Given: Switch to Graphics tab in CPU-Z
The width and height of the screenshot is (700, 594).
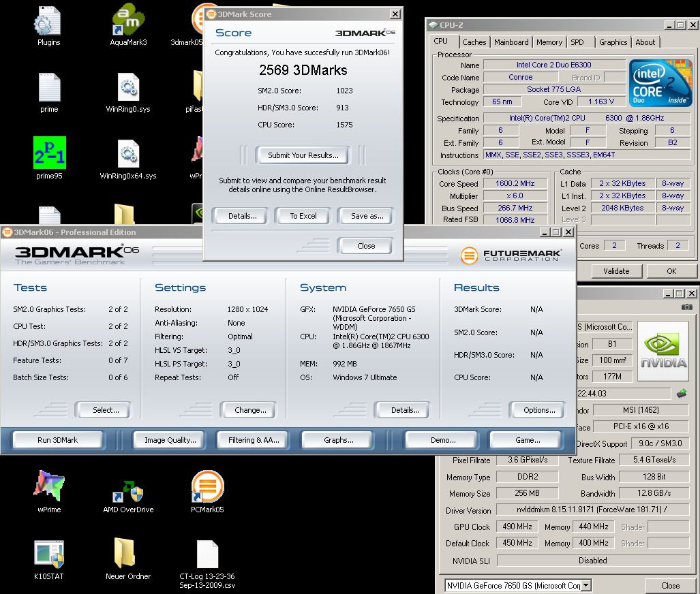Looking at the screenshot, I should [613, 42].
